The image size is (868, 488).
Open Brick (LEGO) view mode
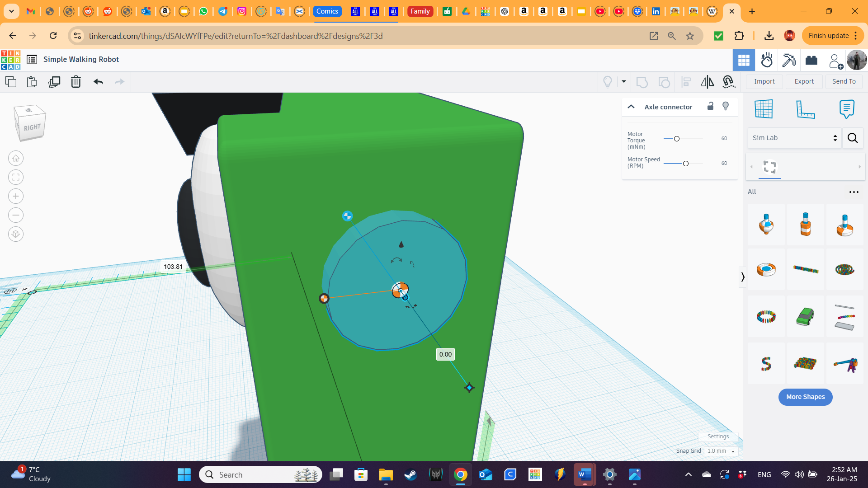click(x=811, y=60)
